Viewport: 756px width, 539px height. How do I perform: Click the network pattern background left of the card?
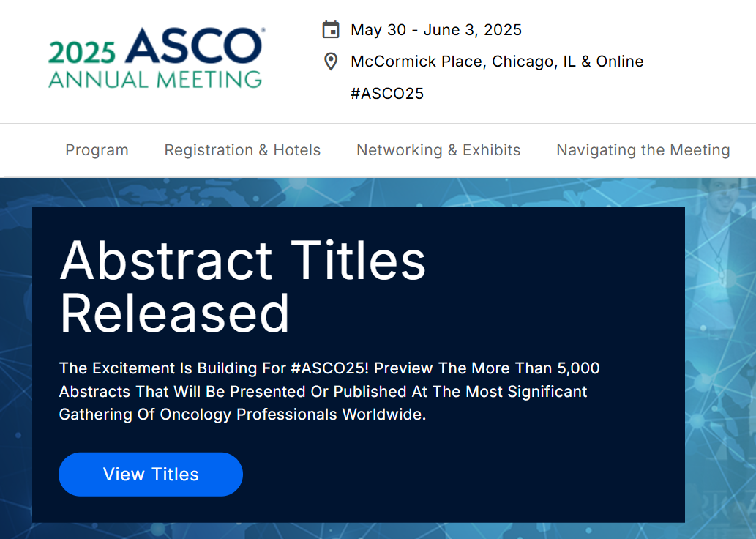click(x=16, y=362)
